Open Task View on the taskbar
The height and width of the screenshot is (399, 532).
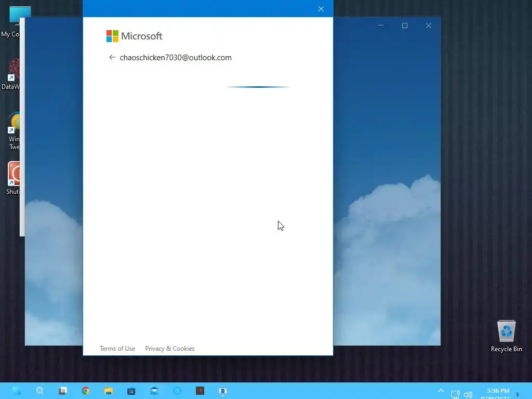tap(63, 391)
